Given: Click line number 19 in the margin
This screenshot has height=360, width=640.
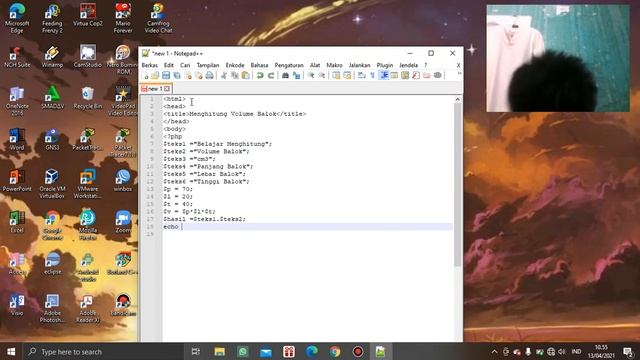Looking at the screenshot, I should (x=150, y=234).
